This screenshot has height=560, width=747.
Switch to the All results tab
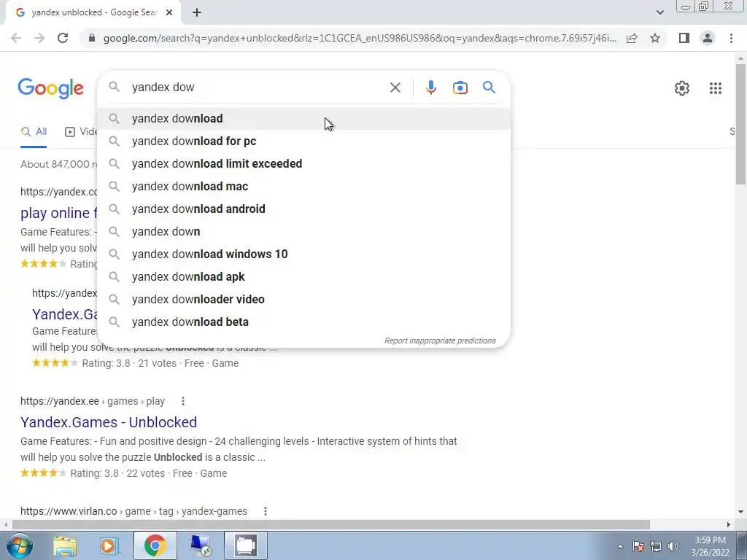(34, 132)
